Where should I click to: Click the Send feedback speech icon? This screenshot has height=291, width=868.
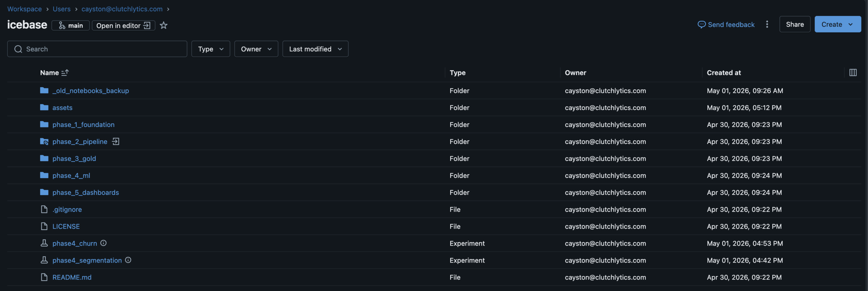click(702, 25)
